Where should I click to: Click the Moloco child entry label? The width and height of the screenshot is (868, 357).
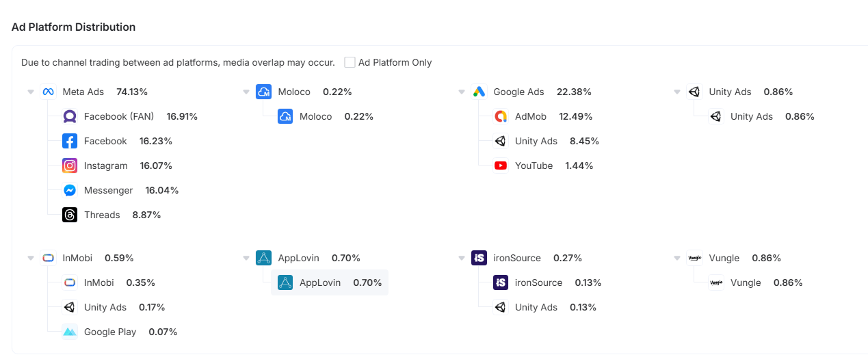click(x=315, y=117)
